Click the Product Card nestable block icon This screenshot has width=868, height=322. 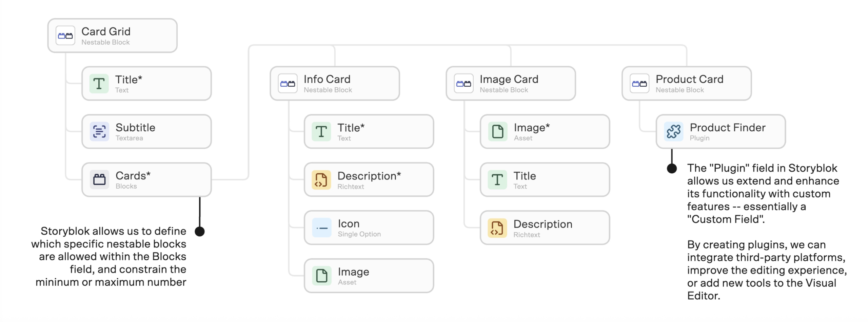(x=639, y=83)
